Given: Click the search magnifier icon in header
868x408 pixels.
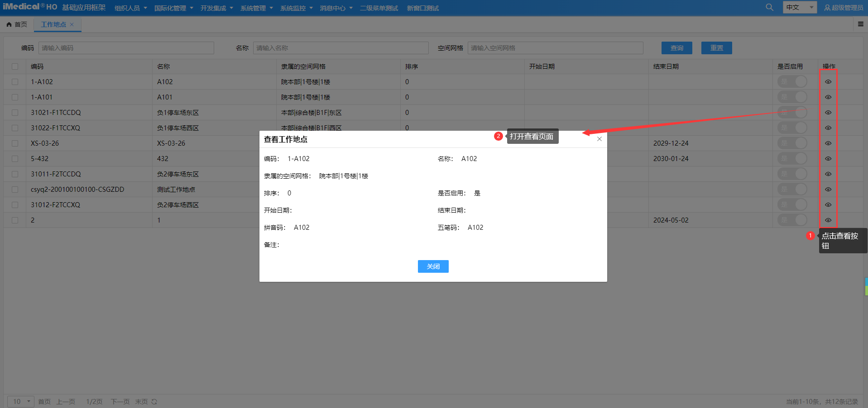Looking at the screenshot, I should [x=769, y=7].
